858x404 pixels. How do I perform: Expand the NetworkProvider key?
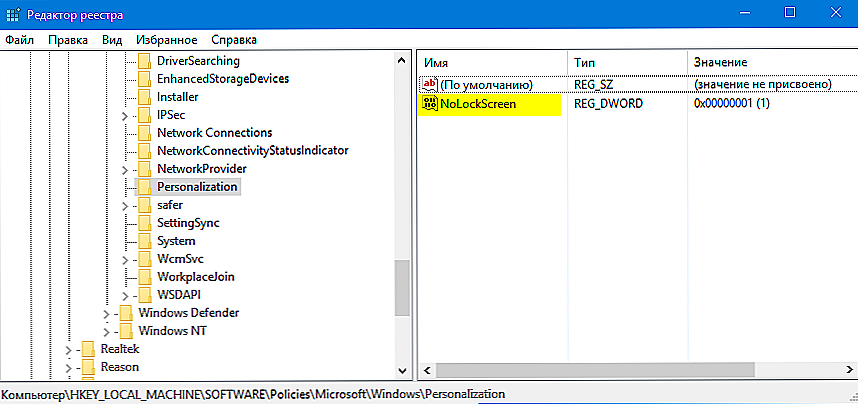click(x=125, y=169)
